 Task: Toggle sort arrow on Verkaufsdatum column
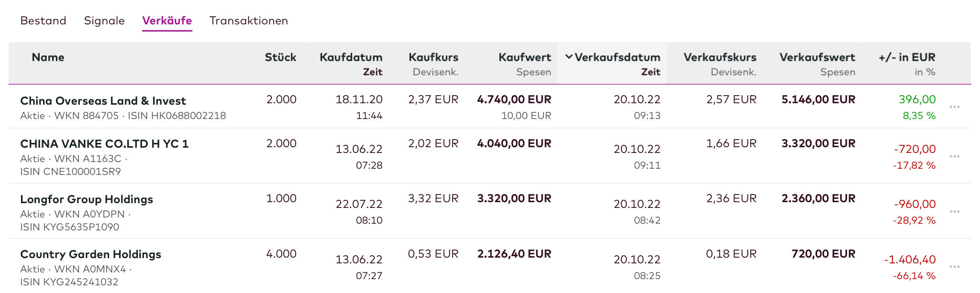point(569,57)
